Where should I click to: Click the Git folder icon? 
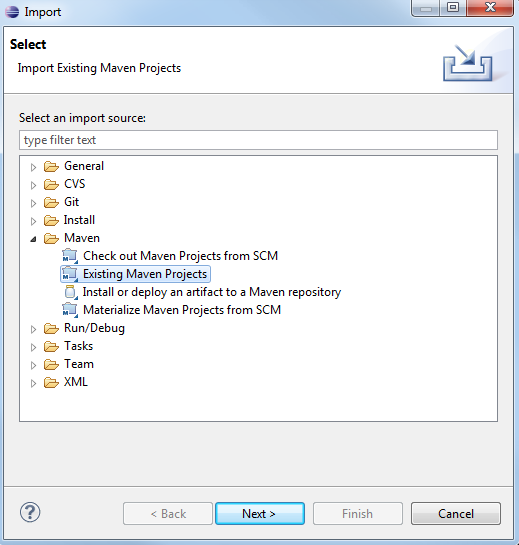point(51,202)
